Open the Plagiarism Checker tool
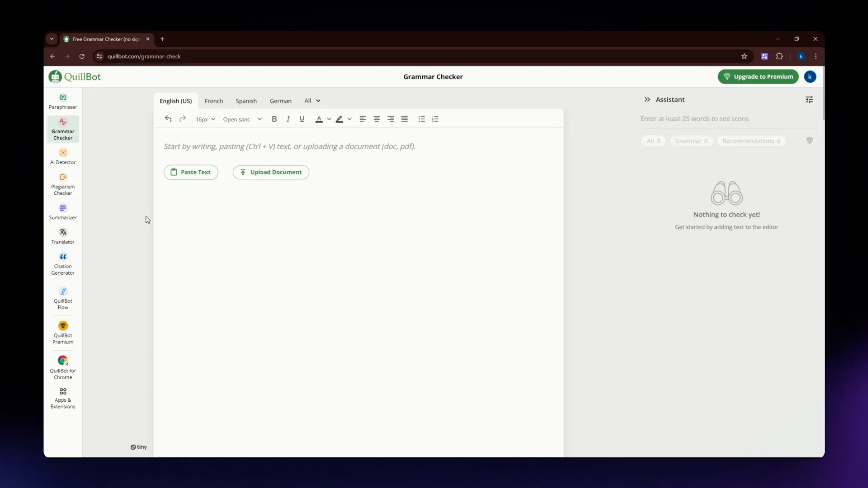 pos(63,184)
